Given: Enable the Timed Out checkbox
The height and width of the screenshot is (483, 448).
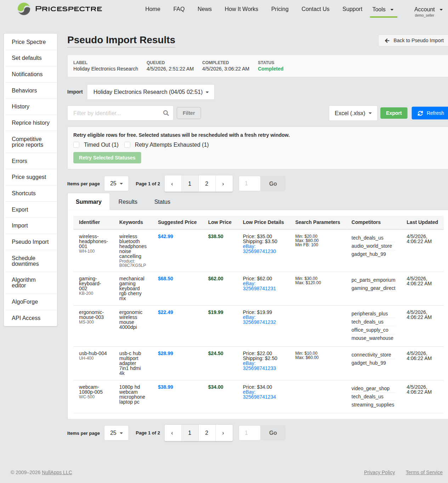Looking at the screenshot, I should click(x=76, y=145).
